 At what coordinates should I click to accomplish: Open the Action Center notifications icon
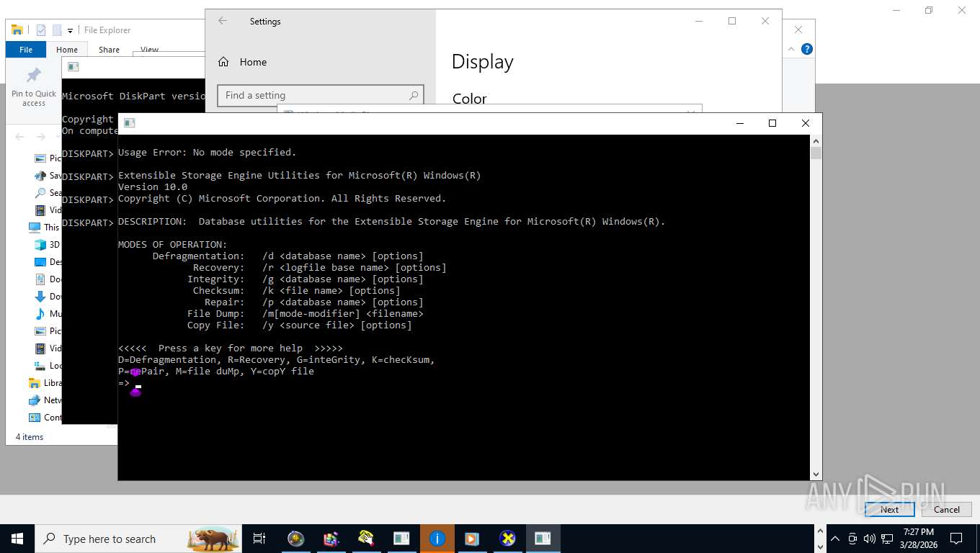point(956,539)
